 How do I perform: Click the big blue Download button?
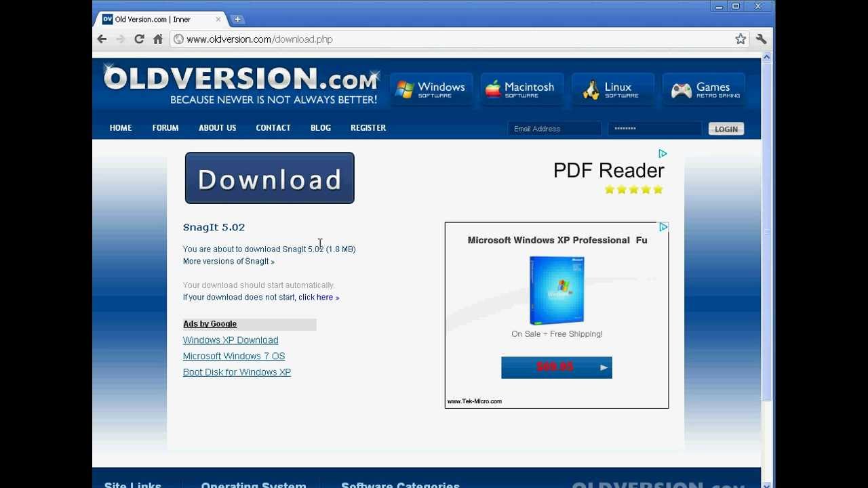(x=270, y=178)
